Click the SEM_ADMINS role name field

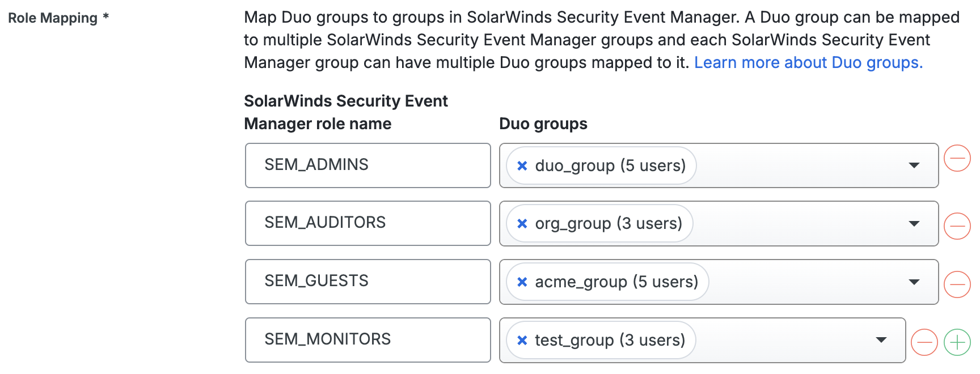pyautogui.click(x=367, y=165)
